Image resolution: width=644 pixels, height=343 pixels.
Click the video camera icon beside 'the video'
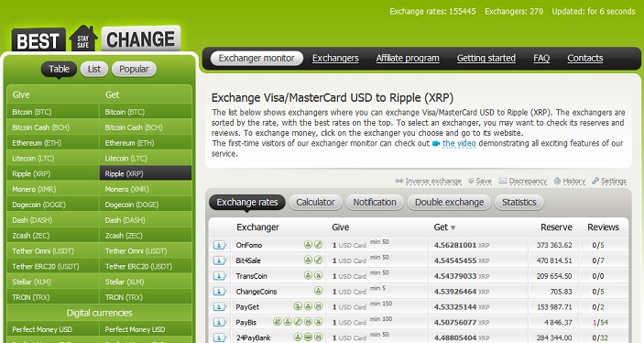(436, 144)
